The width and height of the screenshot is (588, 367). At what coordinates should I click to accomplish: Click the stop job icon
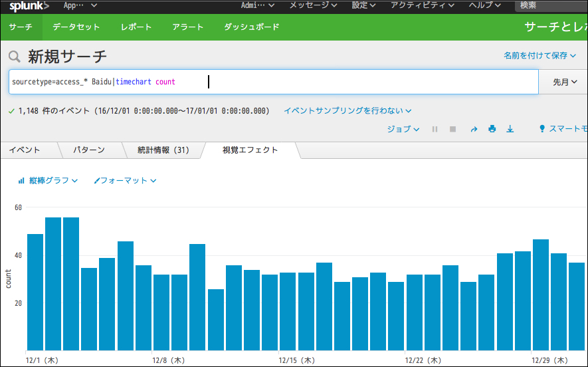point(453,129)
